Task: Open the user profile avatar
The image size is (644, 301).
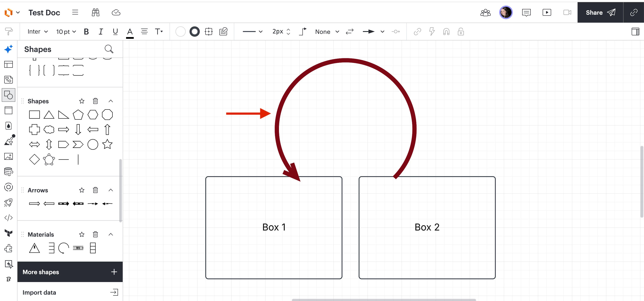Action: point(506,13)
